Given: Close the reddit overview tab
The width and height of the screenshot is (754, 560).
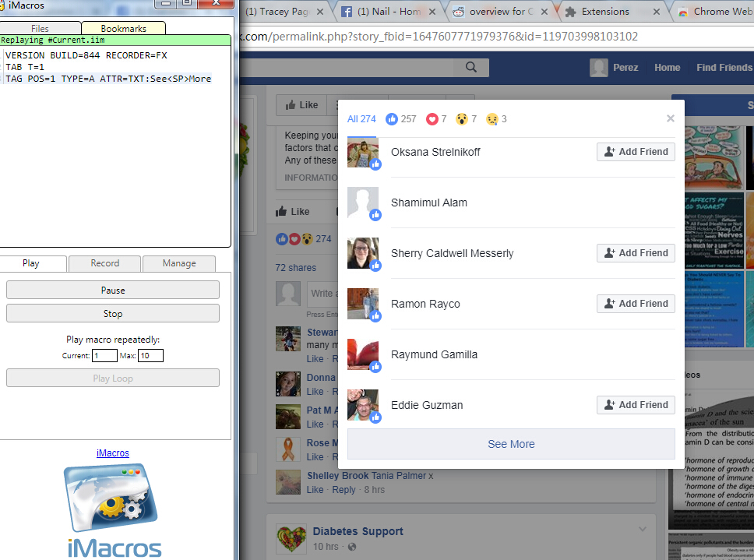Looking at the screenshot, I should coord(544,12).
